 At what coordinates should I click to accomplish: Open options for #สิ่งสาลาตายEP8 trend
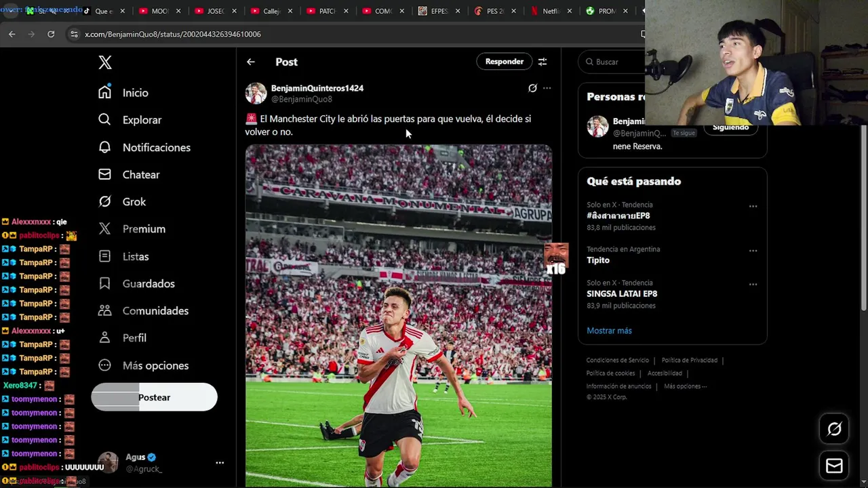tap(753, 206)
